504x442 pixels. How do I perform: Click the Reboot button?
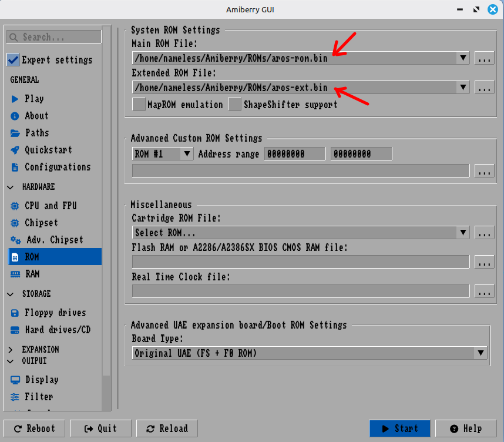point(35,428)
